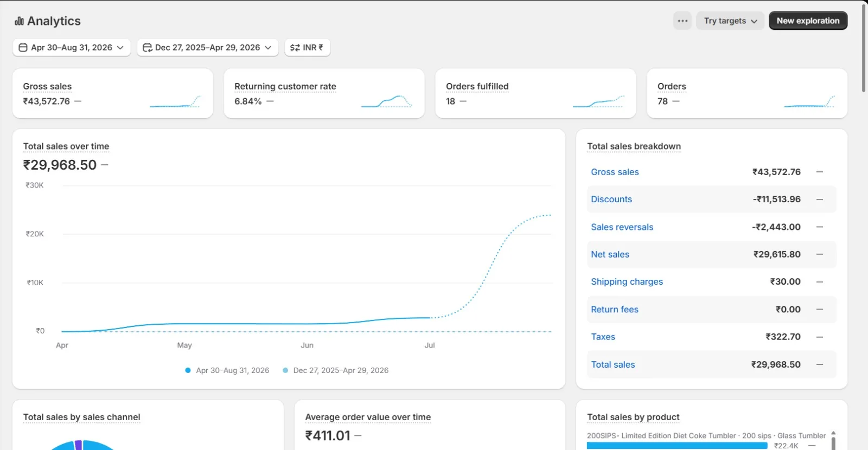Open the Shipping charges breakdown link
This screenshot has width=868, height=450.
click(627, 282)
